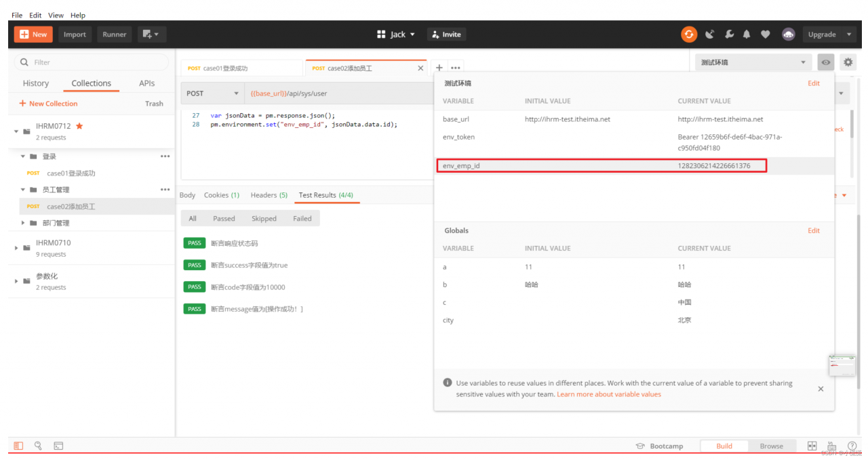The image size is (868, 460).
Task: Click the heart icon in header
Action: (x=765, y=35)
